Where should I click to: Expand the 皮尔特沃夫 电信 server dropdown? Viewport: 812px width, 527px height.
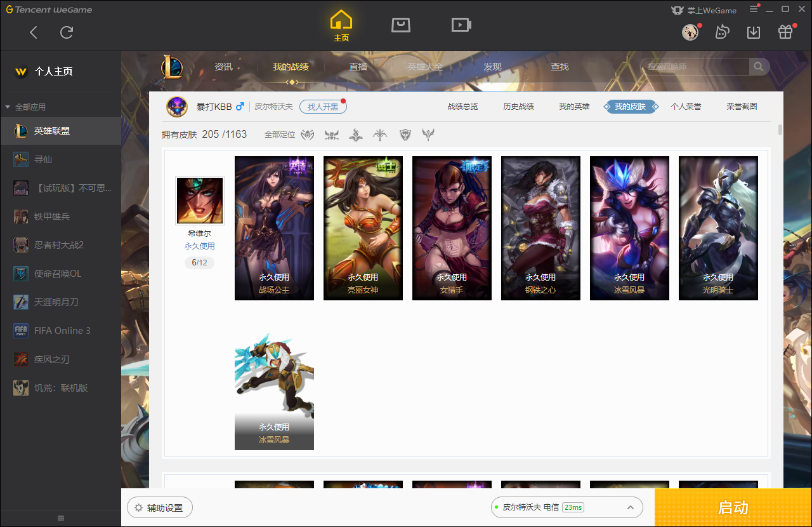point(566,507)
